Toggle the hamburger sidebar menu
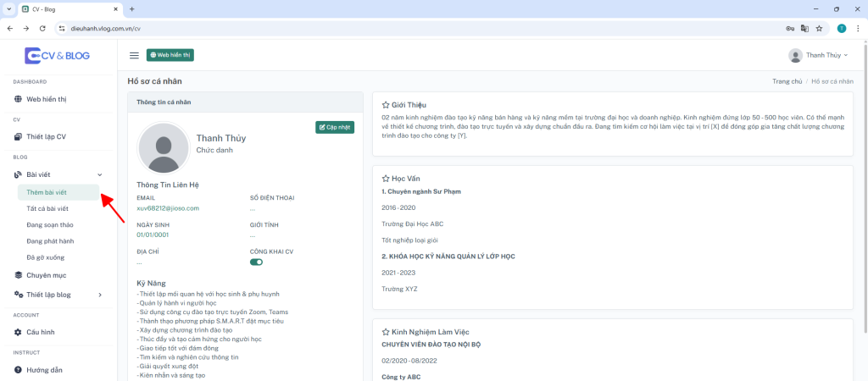 point(134,55)
